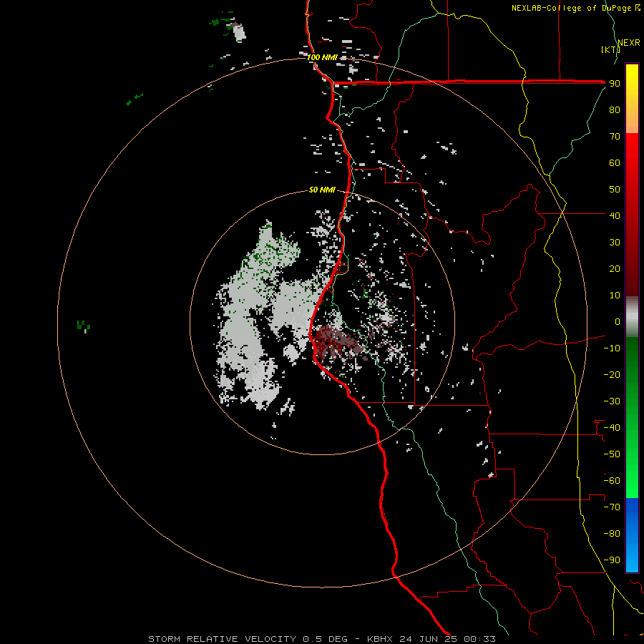Click the NEXR label above the color scale
This screenshot has width=644, height=644.
click(629, 43)
